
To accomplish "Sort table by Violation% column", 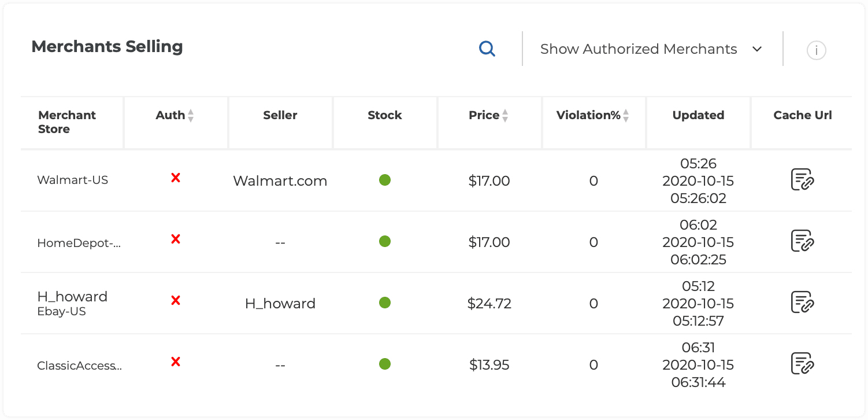I will 625,116.
